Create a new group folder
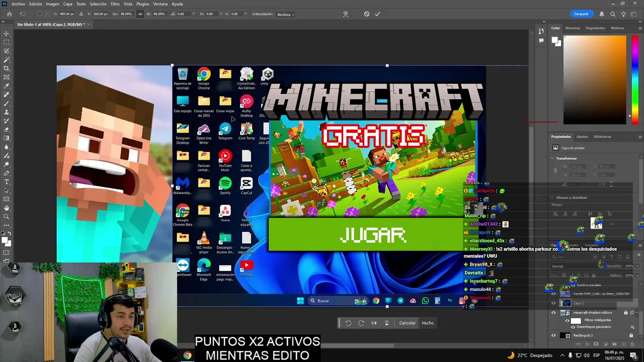The height and width of the screenshot is (362, 644). point(614,344)
